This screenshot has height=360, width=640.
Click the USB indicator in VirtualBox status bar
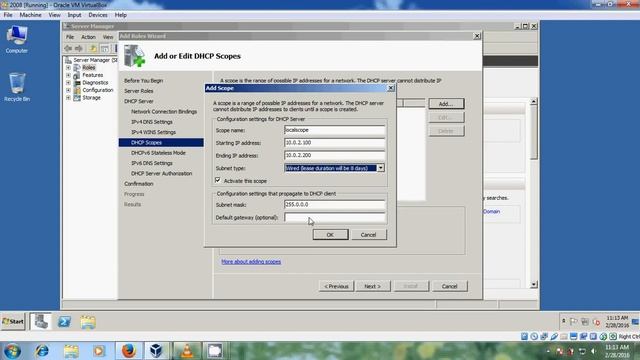click(x=554, y=336)
